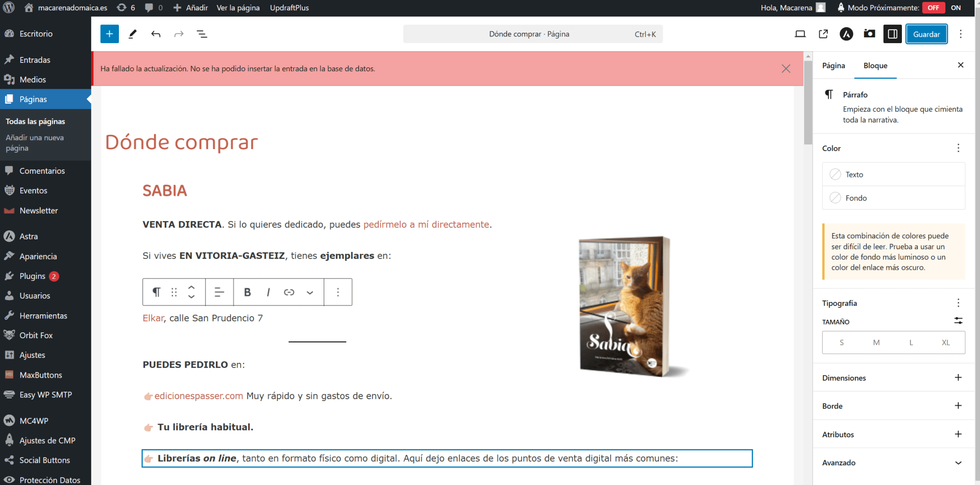Toggle custom font size control
This screenshot has height=485, width=980.
(x=958, y=321)
